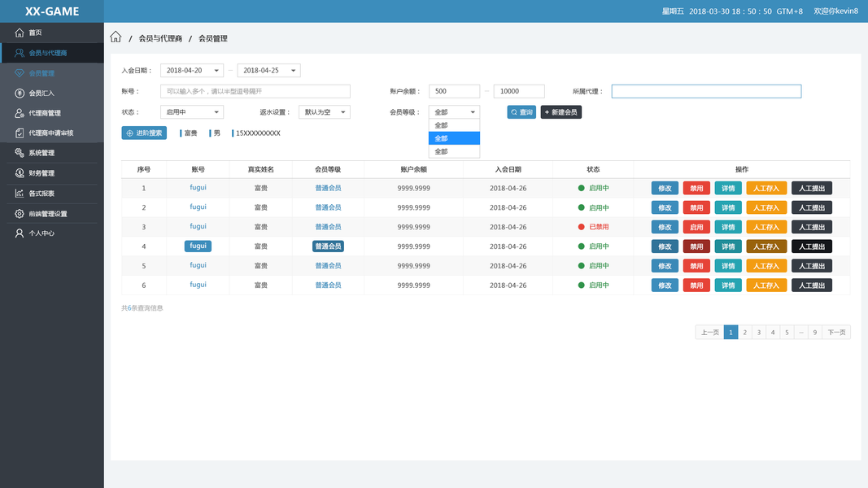
Task: Click the 所属代理 input field
Action: coord(706,91)
